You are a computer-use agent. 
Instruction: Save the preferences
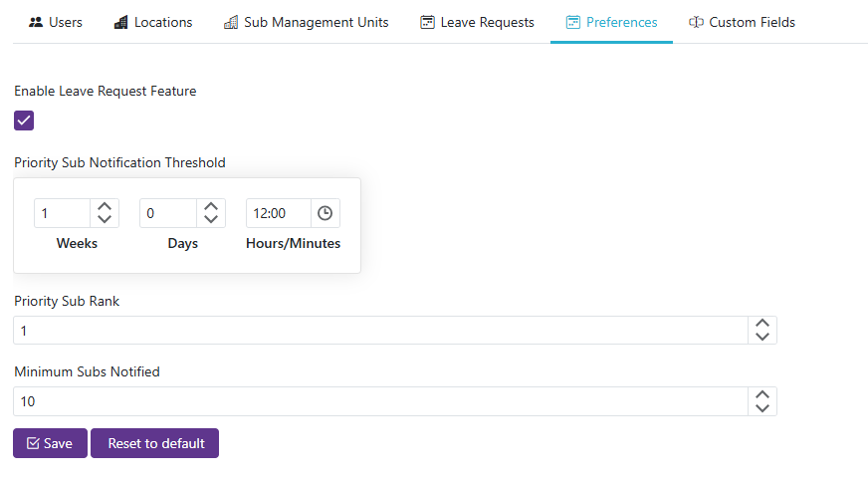coord(50,443)
